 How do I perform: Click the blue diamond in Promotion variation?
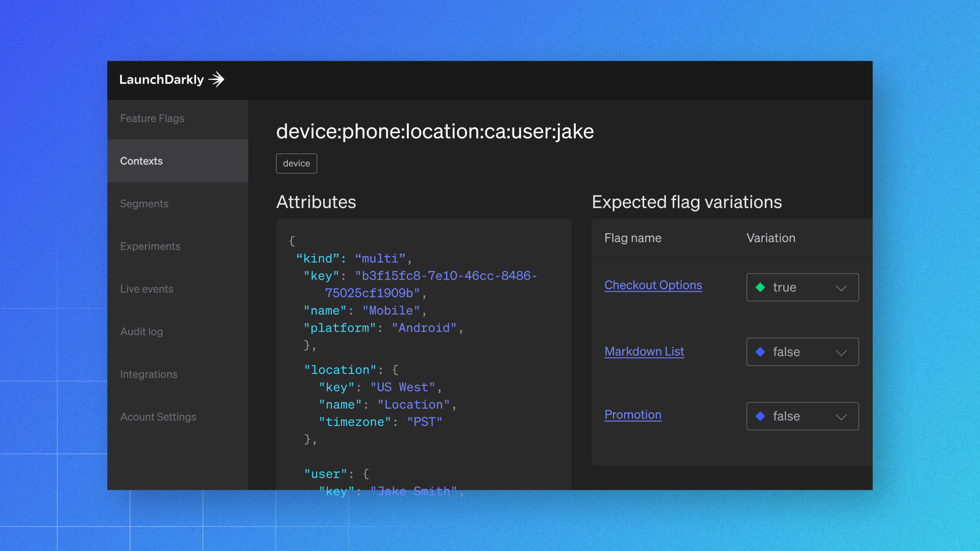760,416
